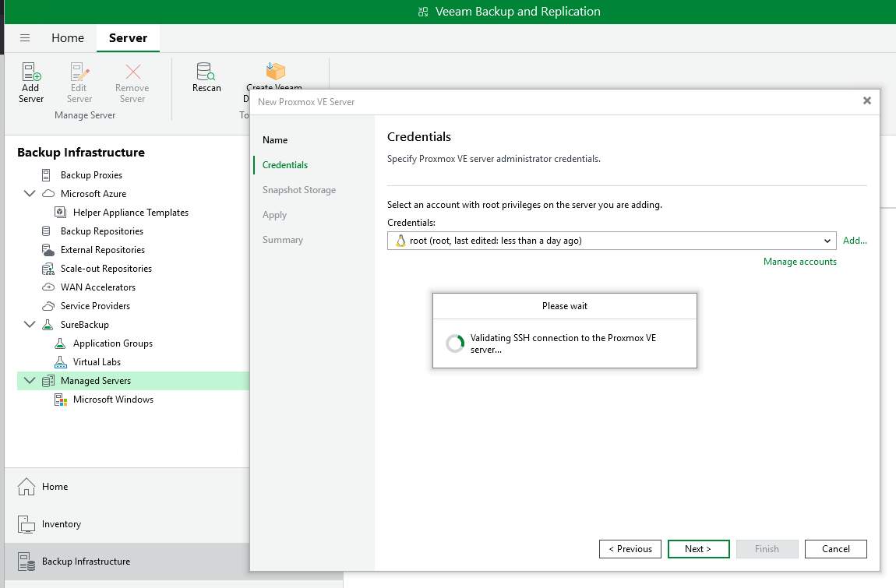Click the Inventory monitor icon
The image size is (896, 588).
point(26,524)
